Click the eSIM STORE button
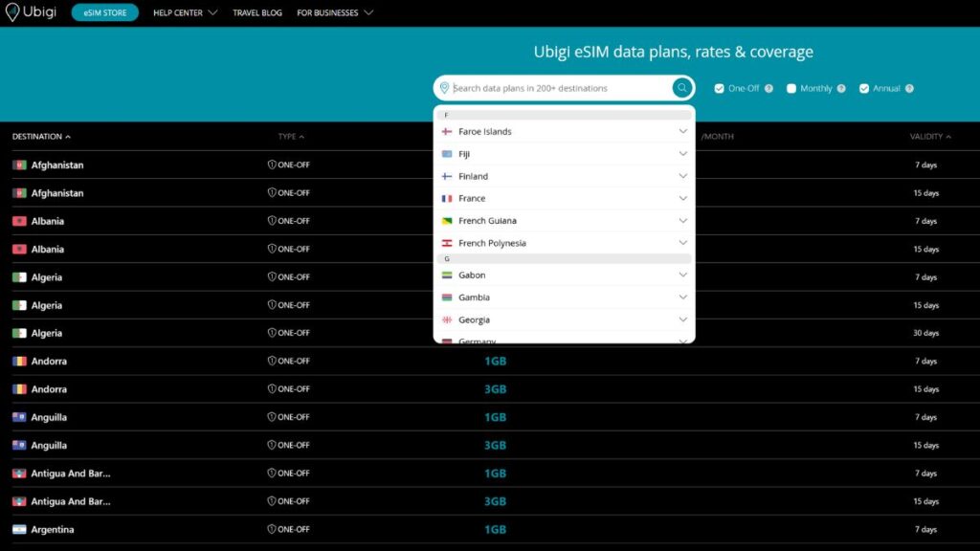This screenshot has height=551, width=980. tap(105, 12)
